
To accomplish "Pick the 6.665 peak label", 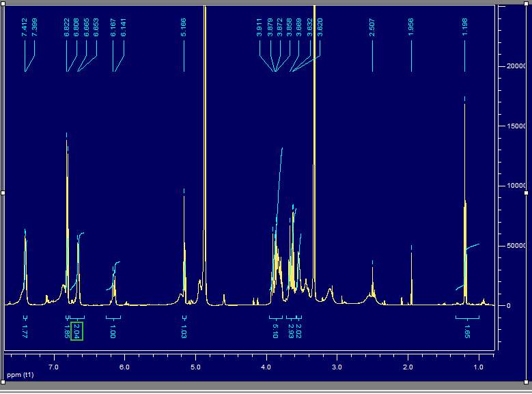I will [x=86, y=28].
